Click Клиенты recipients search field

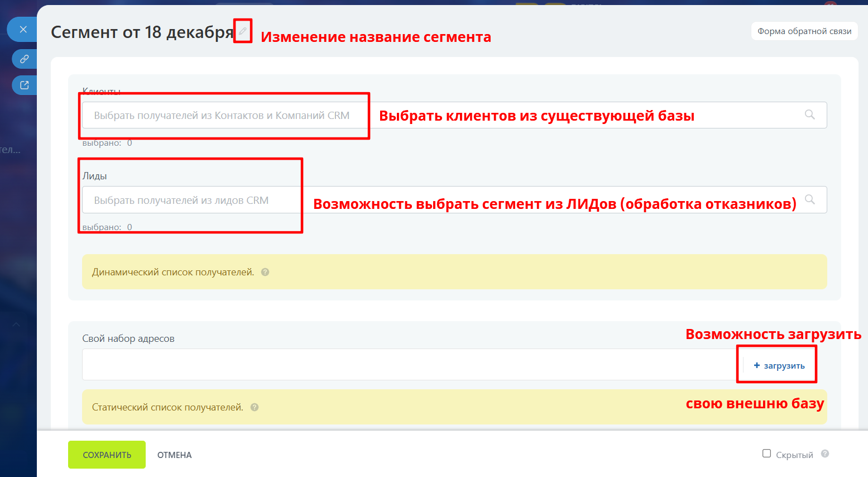[x=454, y=115]
